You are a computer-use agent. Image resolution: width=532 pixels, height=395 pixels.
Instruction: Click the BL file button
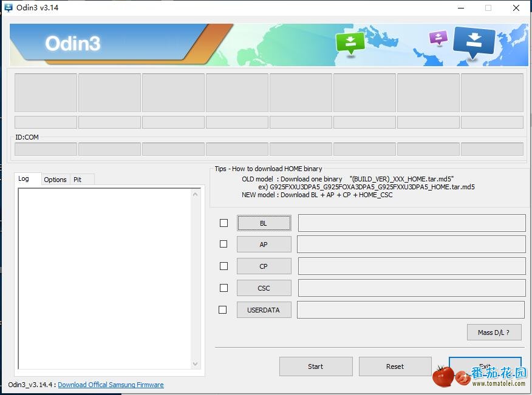[x=264, y=223]
